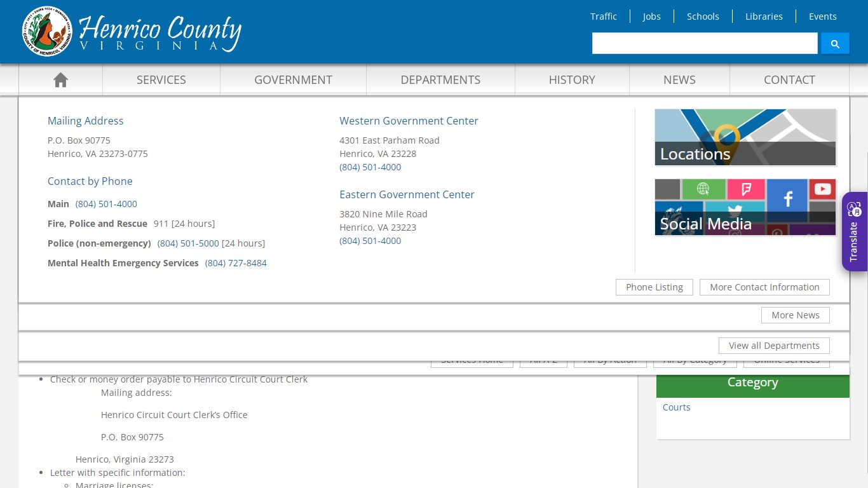The width and height of the screenshot is (868, 488).
Task: Click the green Category heading
Action: tap(753, 383)
